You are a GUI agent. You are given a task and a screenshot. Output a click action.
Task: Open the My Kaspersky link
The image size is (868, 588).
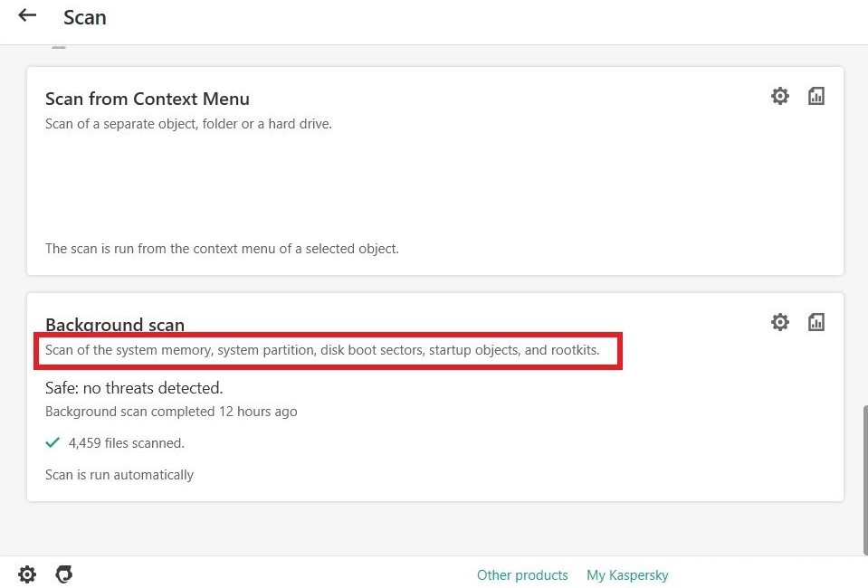click(627, 575)
